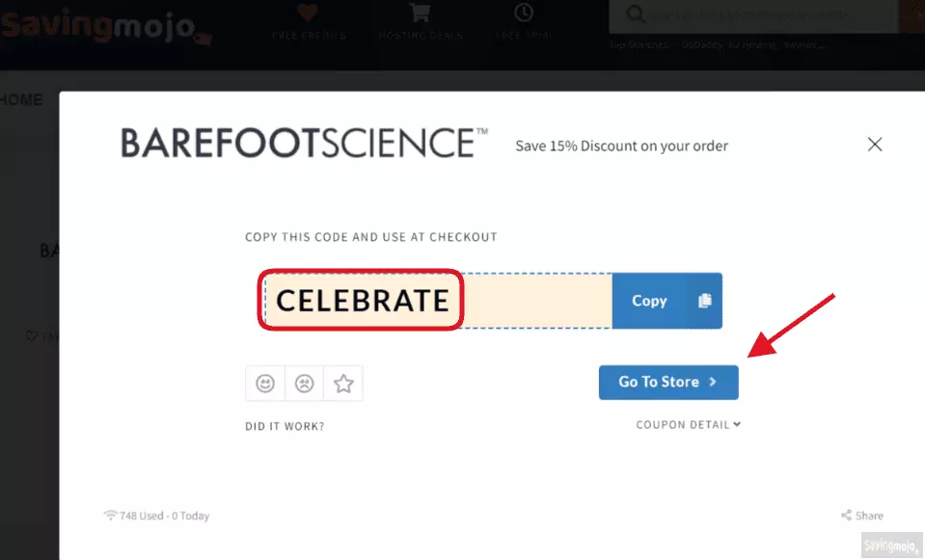The width and height of the screenshot is (925, 560).
Task: Click the GoDaddy top search link
Action: tap(701, 44)
